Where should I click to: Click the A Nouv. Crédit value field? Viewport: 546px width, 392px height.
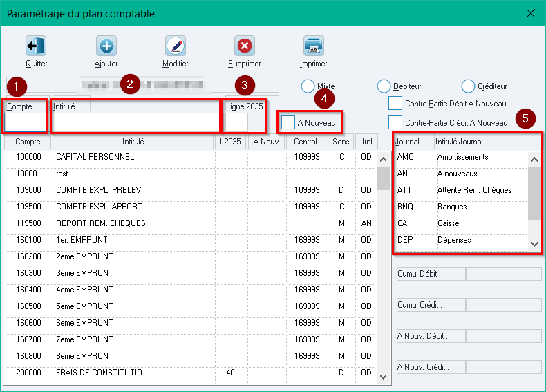coord(504,367)
